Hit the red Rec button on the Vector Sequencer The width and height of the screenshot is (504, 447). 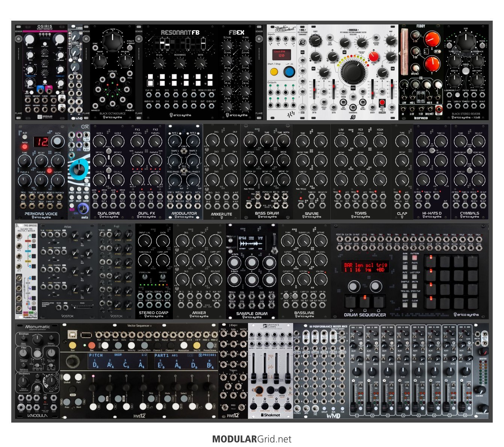pos(92,344)
